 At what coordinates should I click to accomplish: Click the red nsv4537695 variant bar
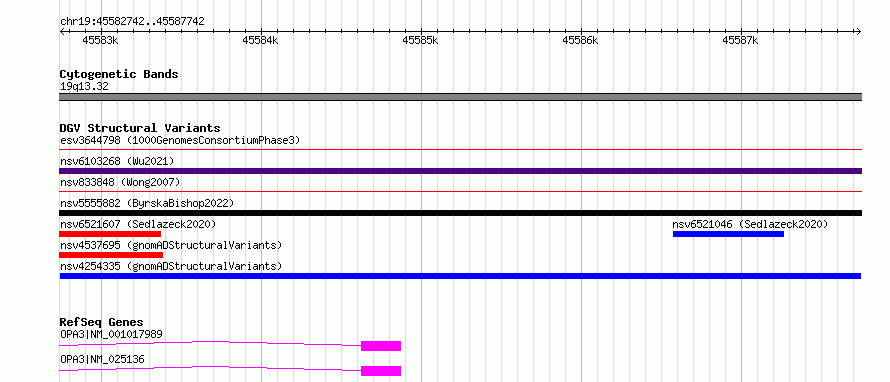click(x=111, y=255)
